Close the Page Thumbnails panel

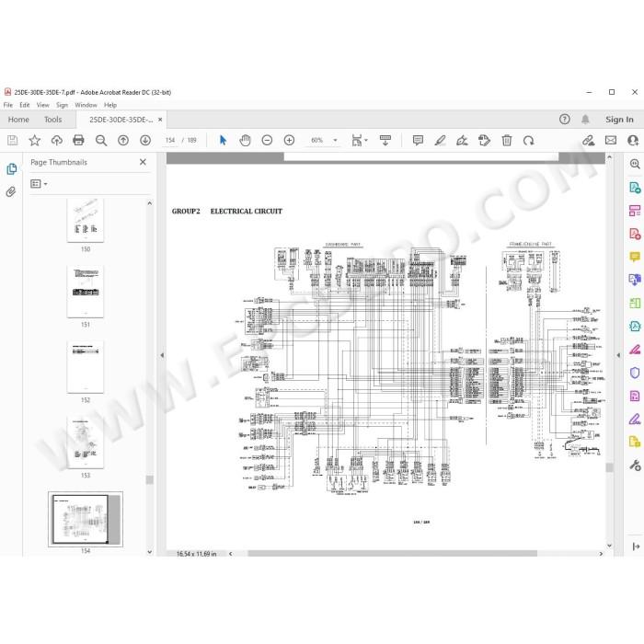coord(143,162)
